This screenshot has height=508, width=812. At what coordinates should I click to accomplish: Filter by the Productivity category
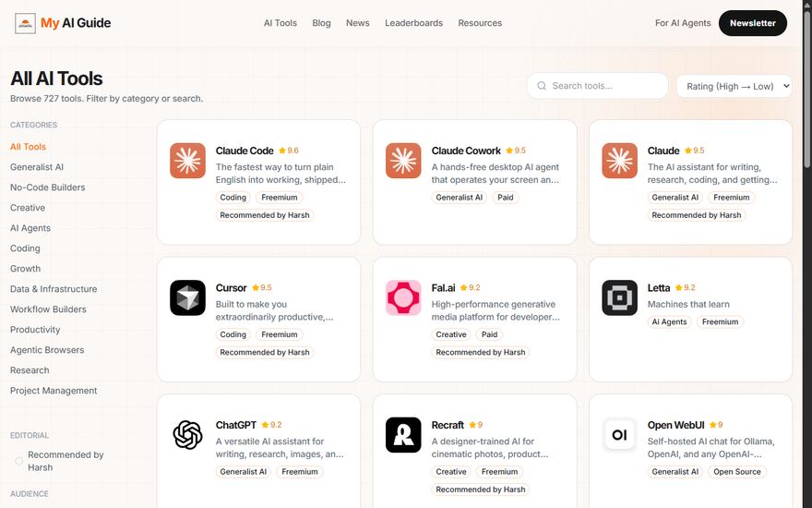(35, 329)
